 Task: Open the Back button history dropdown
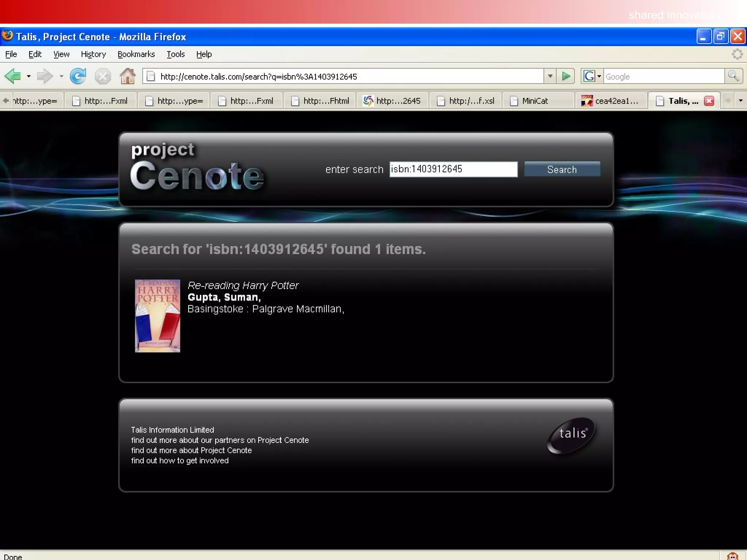(x=28, y=76)
